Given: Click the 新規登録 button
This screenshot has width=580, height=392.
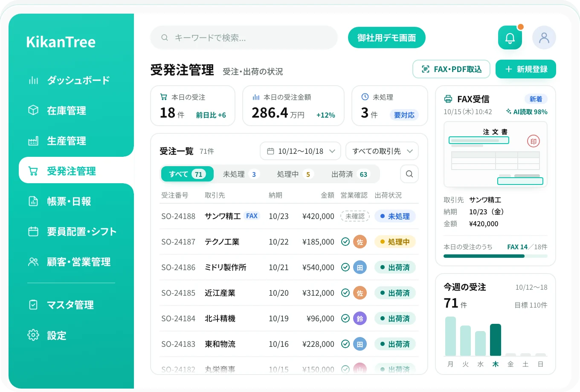Looking at the screenshot, I should click(x=526, y=69).
